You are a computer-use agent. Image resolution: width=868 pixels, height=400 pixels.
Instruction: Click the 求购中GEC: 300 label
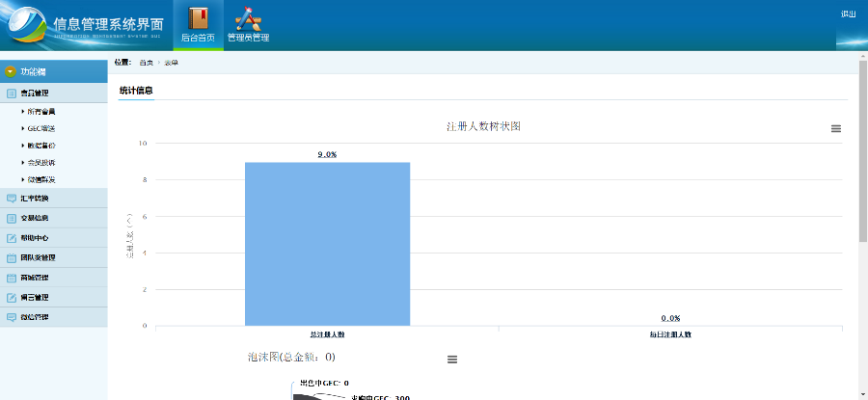coord(380,397)
